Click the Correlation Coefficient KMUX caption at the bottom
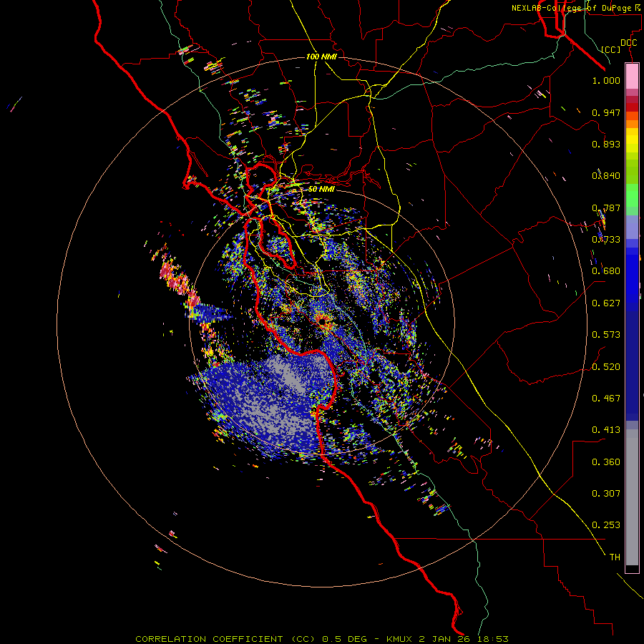The width and height of the screenshot is (644, 644). pos(322,639)
